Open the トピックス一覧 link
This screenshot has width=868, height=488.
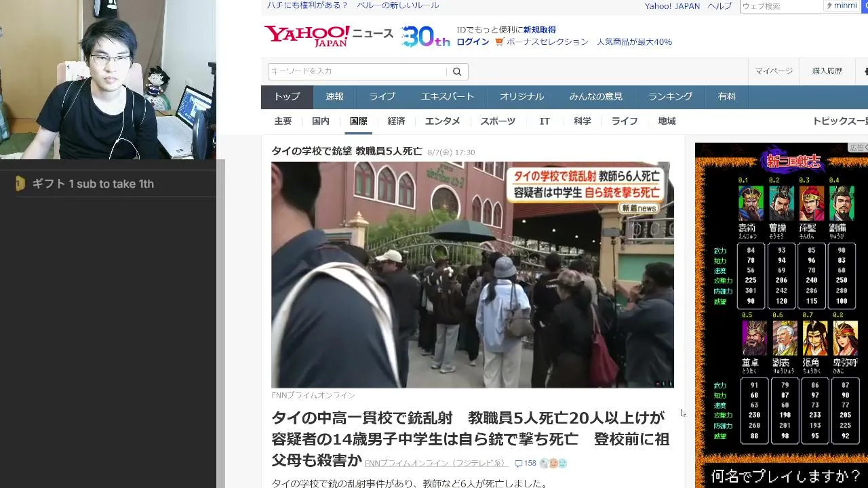click(x=840, y=121)
